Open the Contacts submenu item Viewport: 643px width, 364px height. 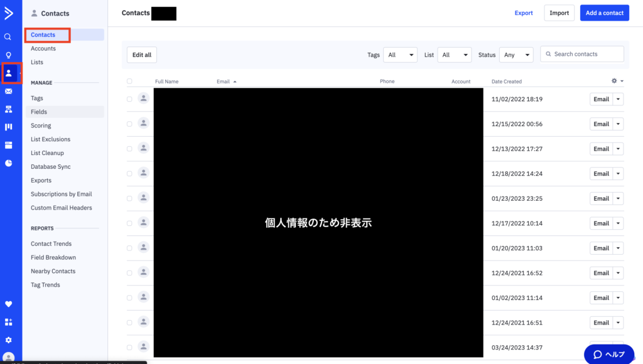click(65, 35)
